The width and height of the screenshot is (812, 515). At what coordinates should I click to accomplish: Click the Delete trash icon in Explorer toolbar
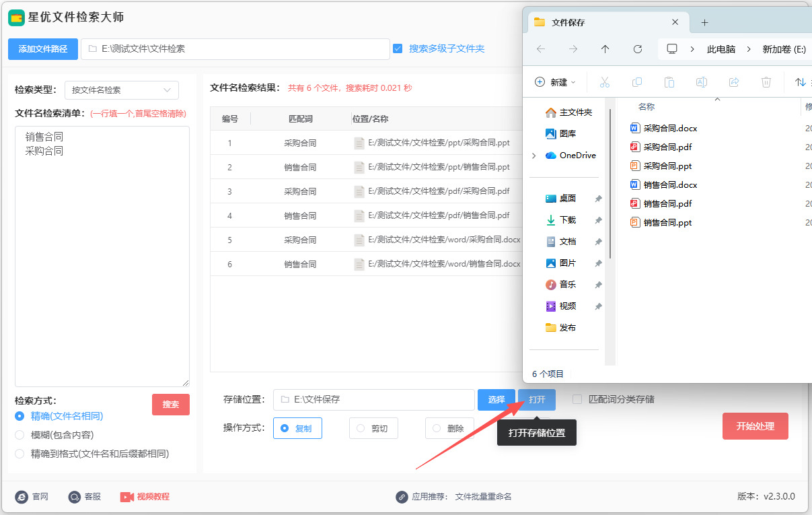[766, 82]
